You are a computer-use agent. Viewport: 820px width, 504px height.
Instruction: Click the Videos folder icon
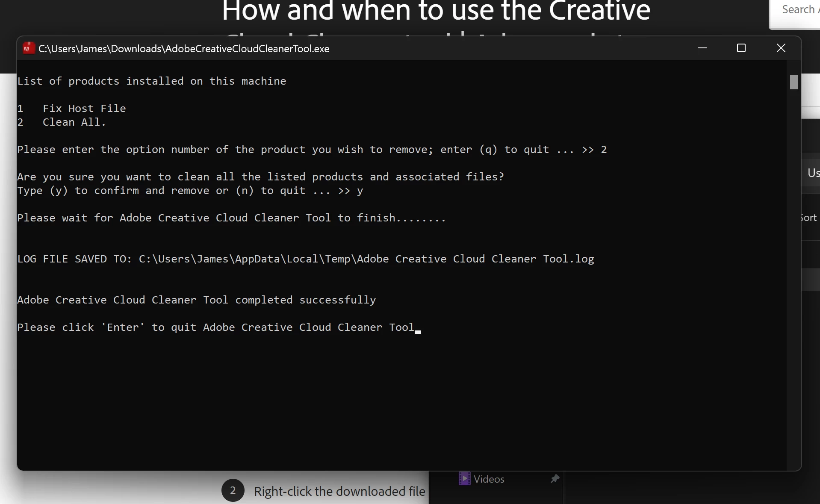(x=464, y=479)
